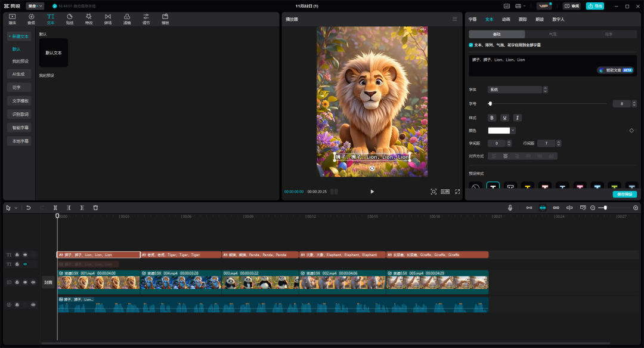
Task: Switch to the 动画 (animation) tab
Action: click(506, 19)
